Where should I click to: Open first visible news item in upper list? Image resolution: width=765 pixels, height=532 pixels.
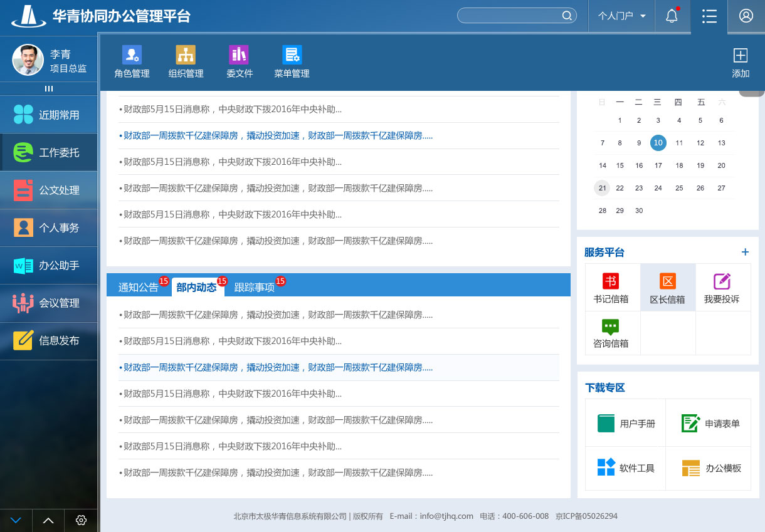[x=230, y=109]
